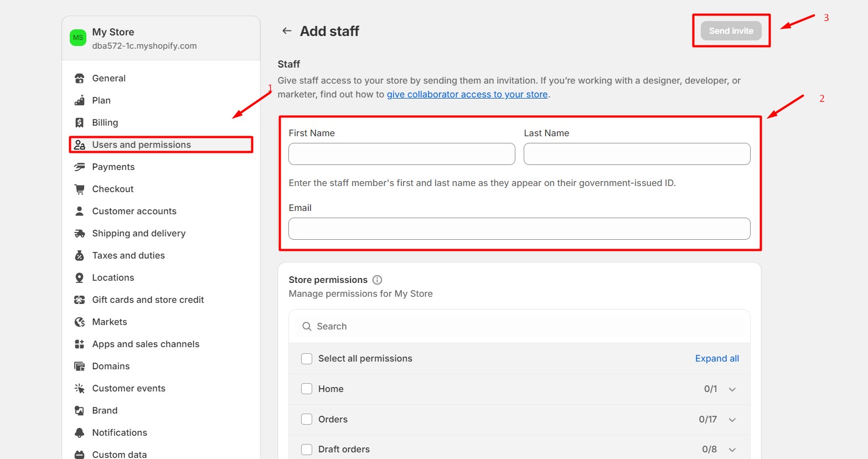
Task: Focus the First Name input field
Action: 402,154
